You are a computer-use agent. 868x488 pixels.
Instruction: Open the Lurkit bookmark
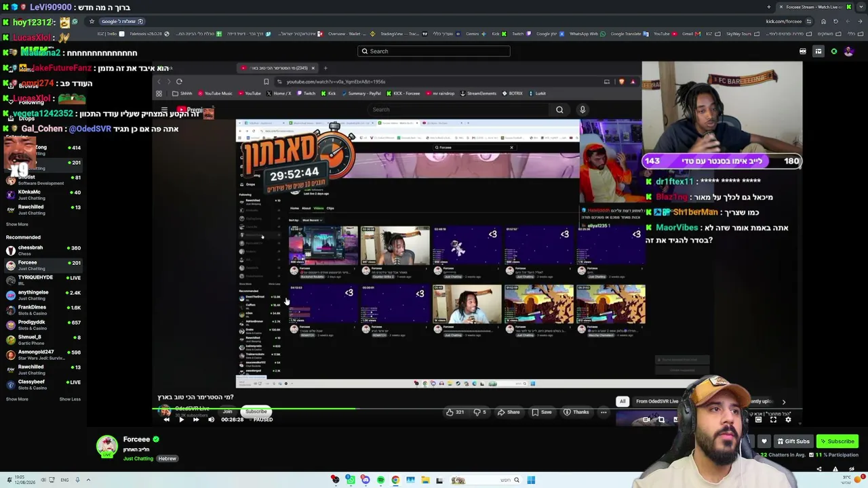(537, 94)
